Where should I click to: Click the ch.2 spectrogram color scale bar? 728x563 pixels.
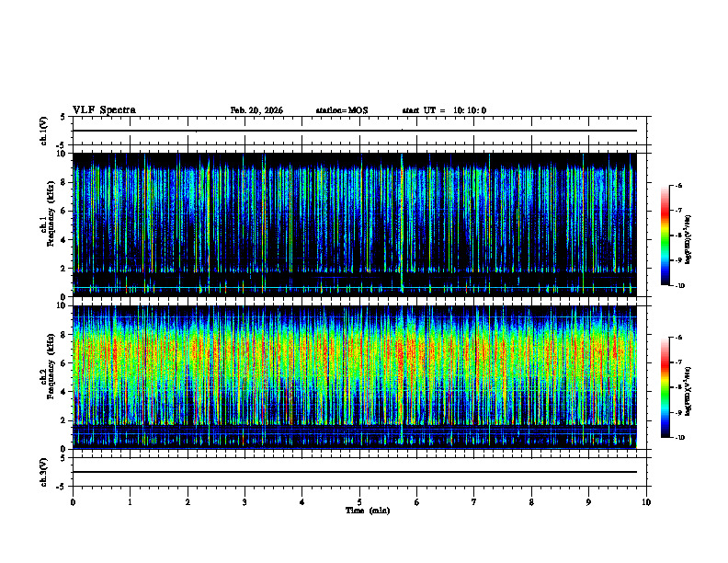point(665,387)
